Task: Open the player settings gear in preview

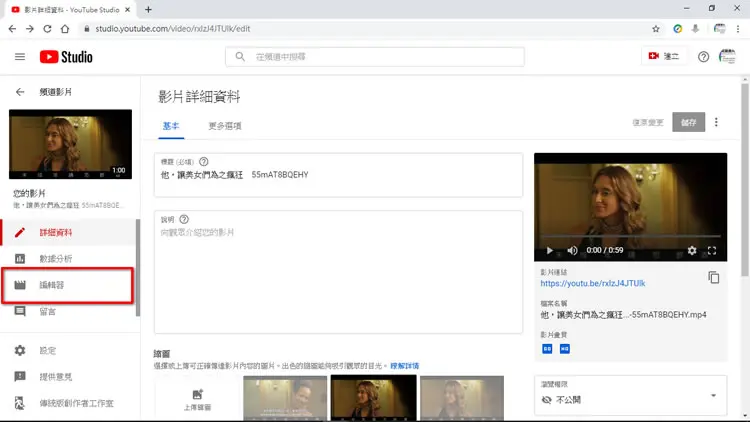Action: click(x=692, y=250)
